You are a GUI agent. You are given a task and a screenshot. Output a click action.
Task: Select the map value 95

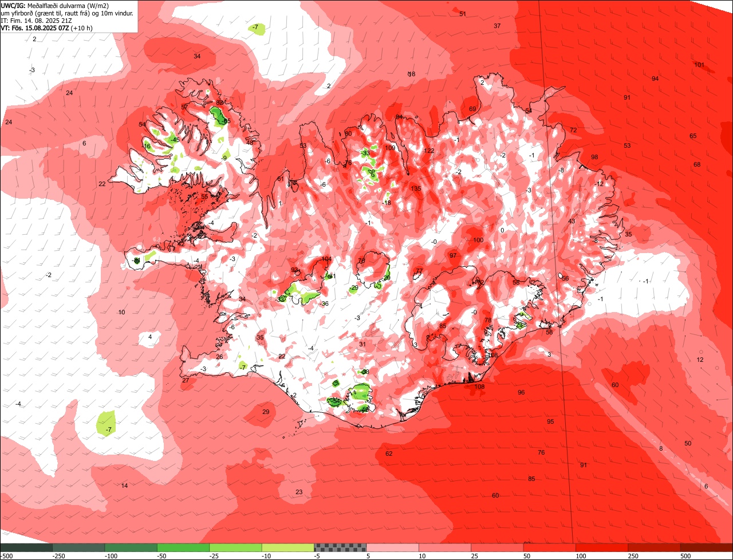[550, 421]
